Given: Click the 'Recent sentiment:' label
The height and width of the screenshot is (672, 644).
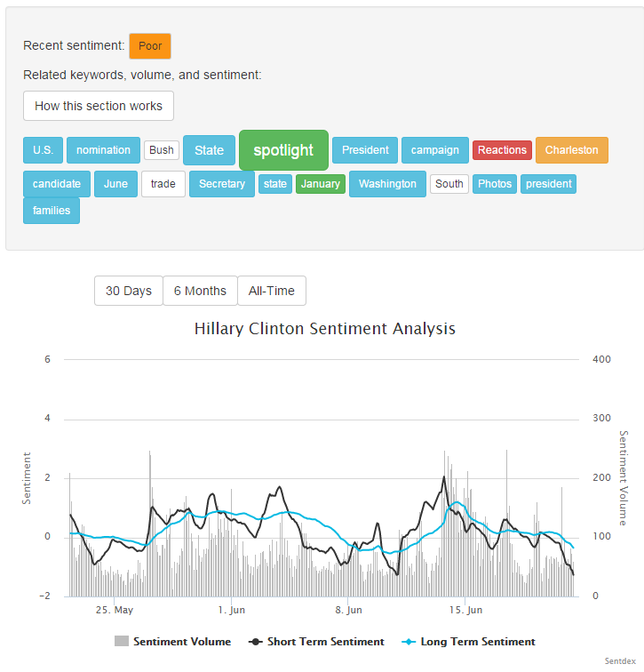Looking at the screenshot, I should pyautogui.click(x=74, y=45).
